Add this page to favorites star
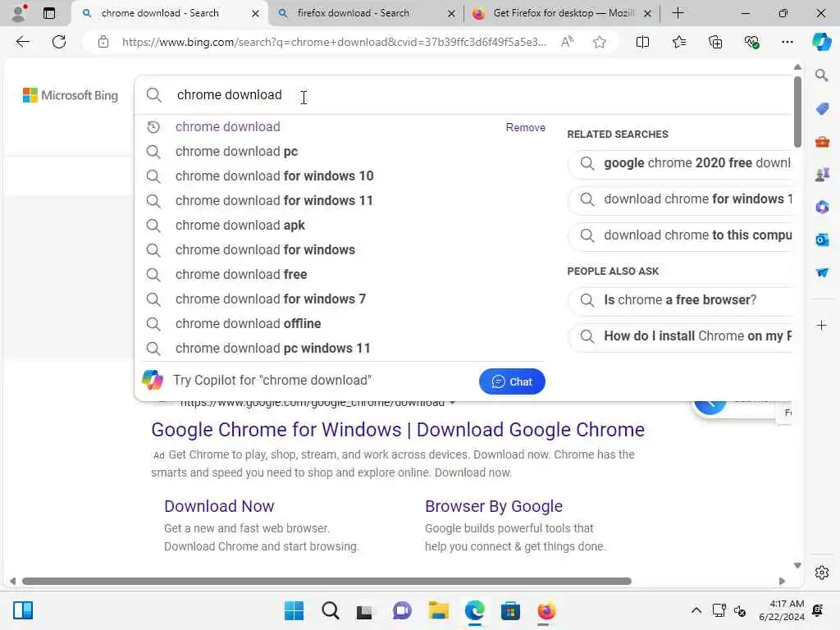Screen dimensions: 840x630 pos(600,42)
